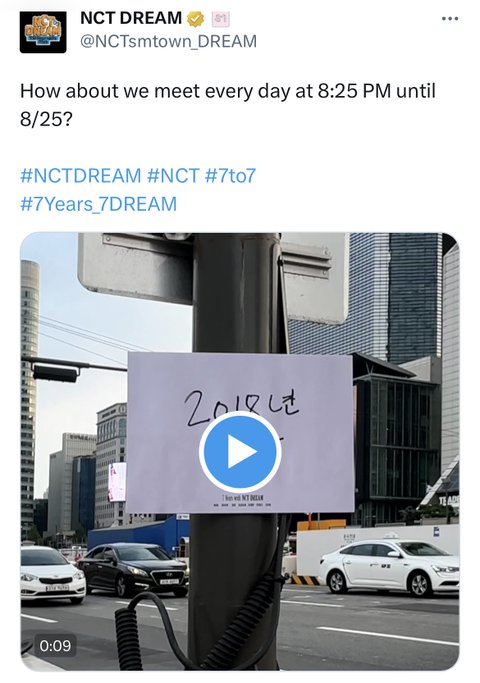Play the video with the blue play button

tap(240, 452)
